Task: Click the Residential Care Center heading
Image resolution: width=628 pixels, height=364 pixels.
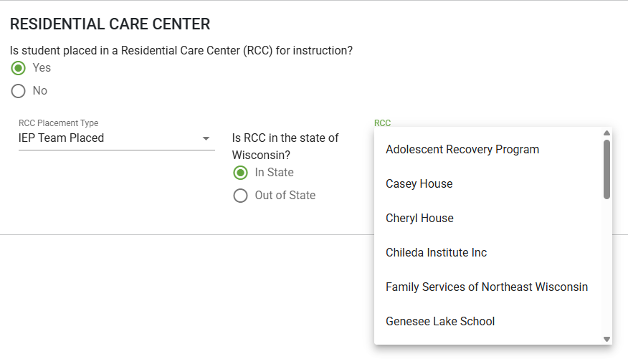Action: [x=110, y=24]
